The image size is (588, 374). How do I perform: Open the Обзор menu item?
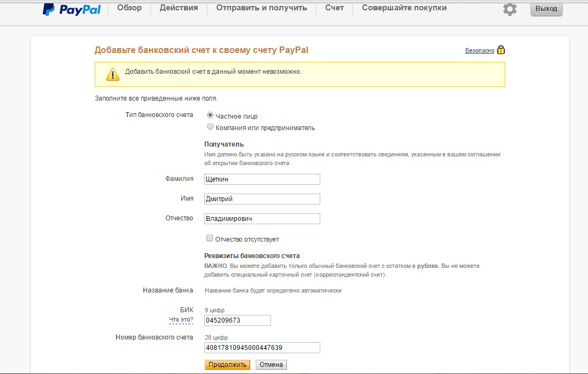click(x=129, y=8)
